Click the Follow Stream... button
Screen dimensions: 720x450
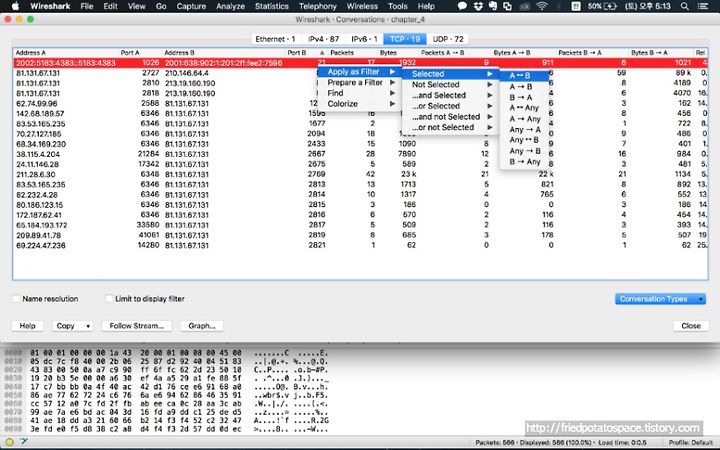(x=136, y=326)
